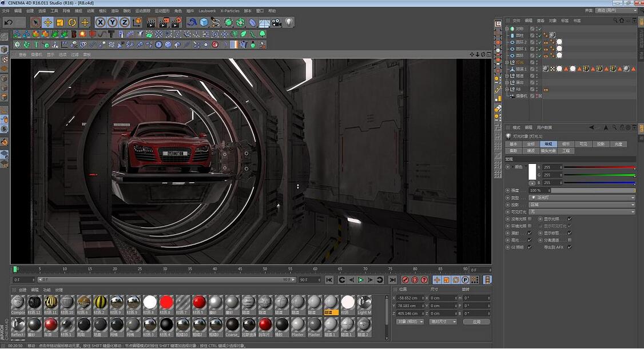Viewport: 644px width, 349px height.
Task: Activate the Scale tool
Action: pyautogui.click(x=60, y=22)
